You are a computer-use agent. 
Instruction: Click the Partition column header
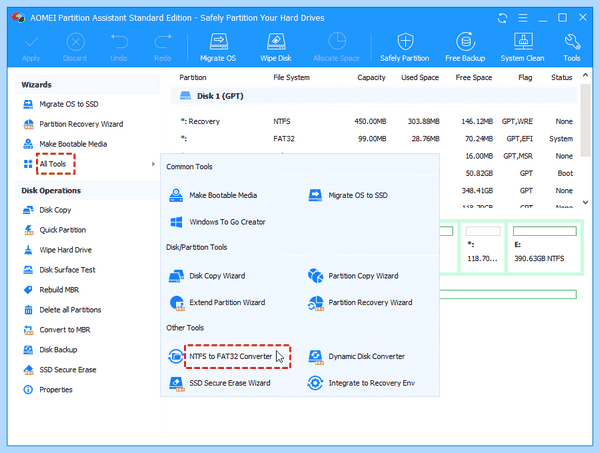click(193, 78)
